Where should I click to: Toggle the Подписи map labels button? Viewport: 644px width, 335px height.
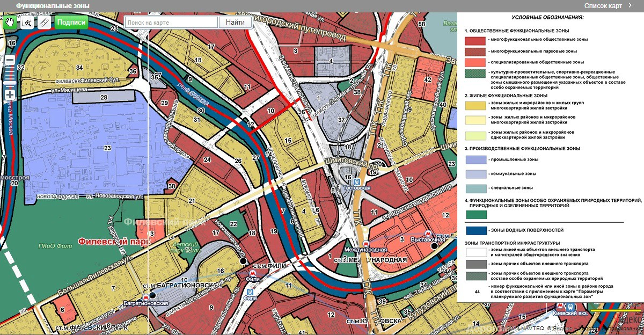tap(71, 22)
